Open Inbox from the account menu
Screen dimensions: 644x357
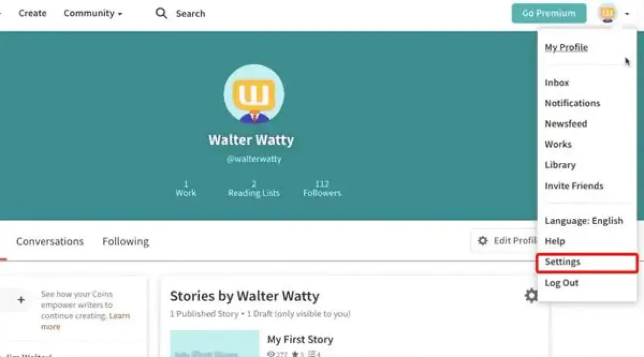point(556,82)
